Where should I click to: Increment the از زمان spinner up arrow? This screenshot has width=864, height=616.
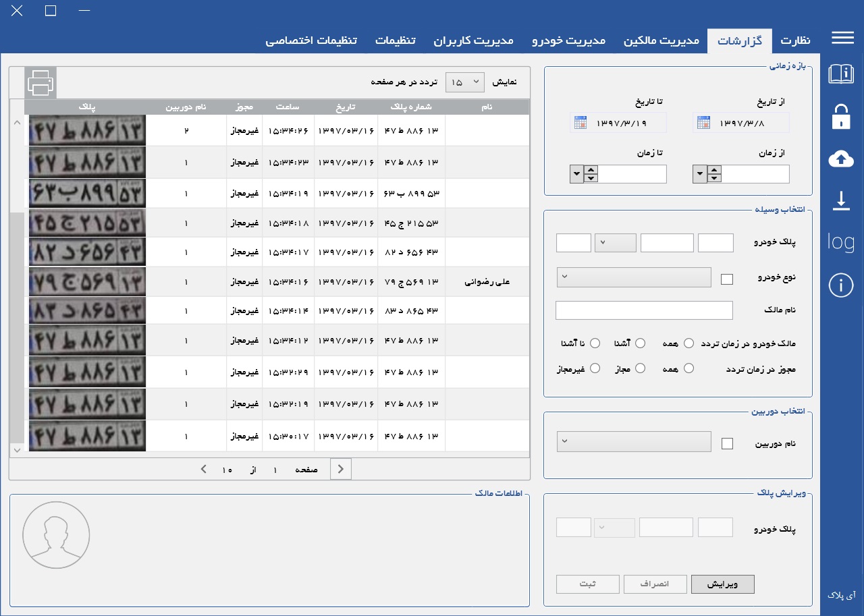point(714,170)
